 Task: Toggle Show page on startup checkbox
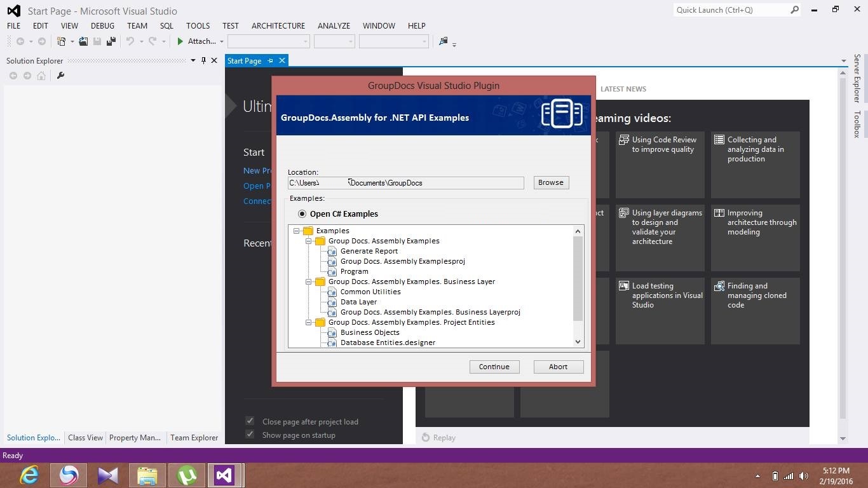250,435
